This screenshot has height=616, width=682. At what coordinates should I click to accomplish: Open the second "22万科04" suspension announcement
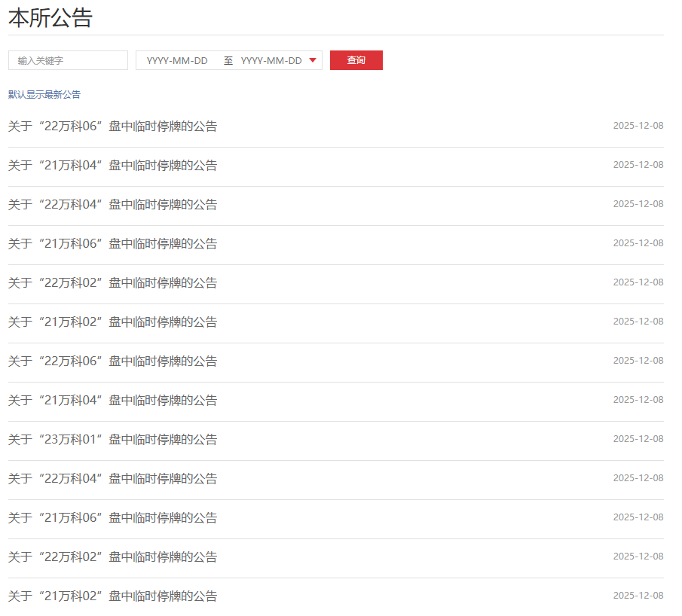(112, 479)
